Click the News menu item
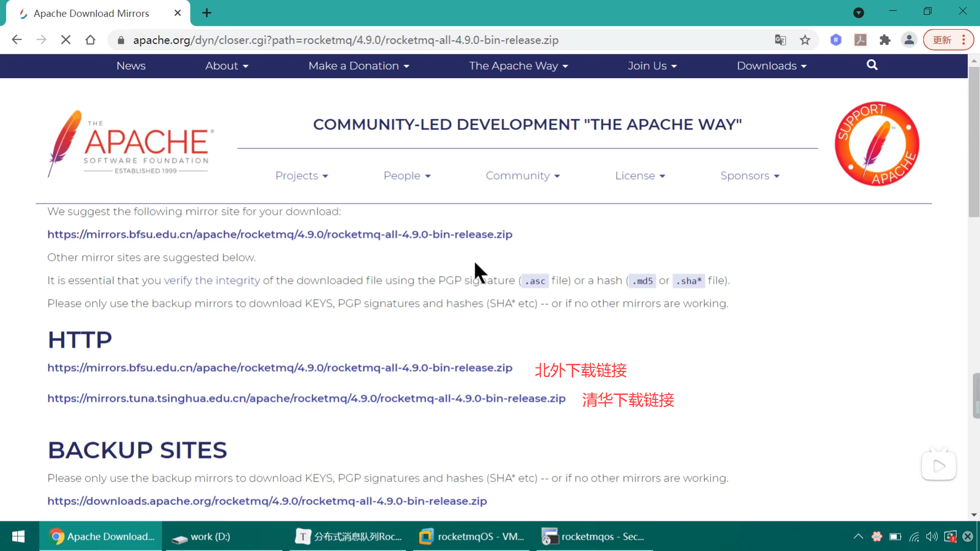Image resolution: width=980 pixels, height=551 pixels. (131, 66)
